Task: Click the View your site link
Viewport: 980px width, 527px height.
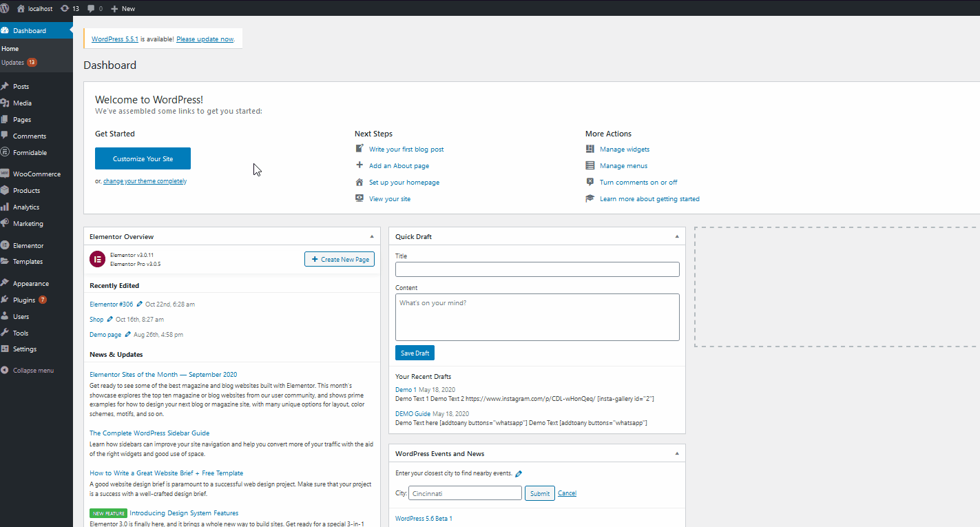Action: point(390,198)
